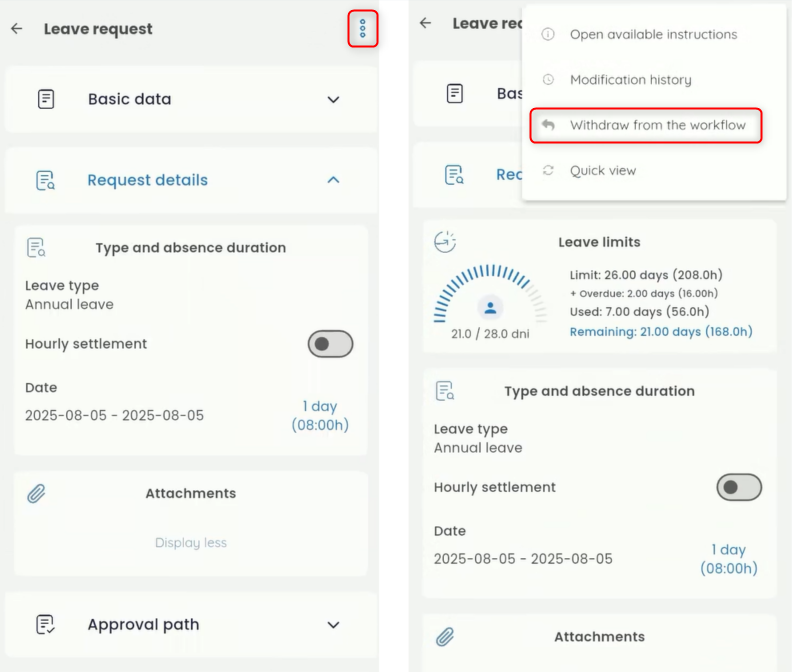Expand the Approval path section chevron
The image size is (792, 672).
pyautogui.click(x=333, y=624)
